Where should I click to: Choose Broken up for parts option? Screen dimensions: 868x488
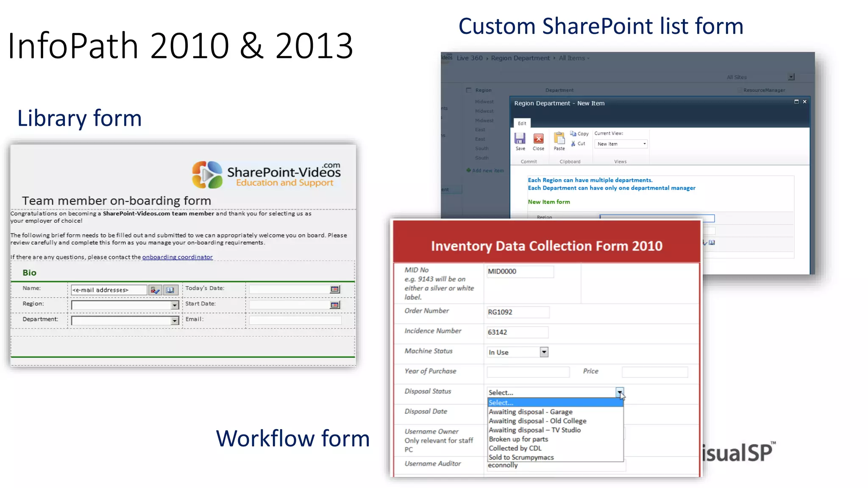(556, 439)
